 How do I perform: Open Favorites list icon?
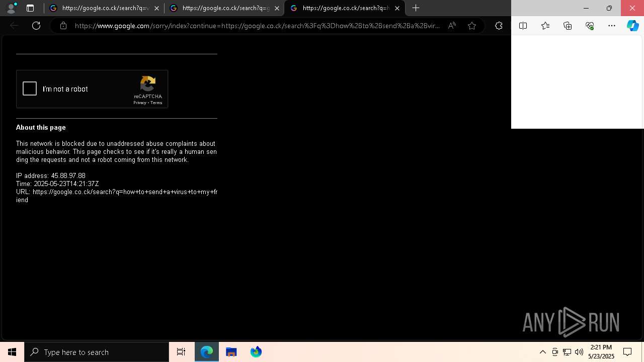pyautogui.click(x=545, y=26)
